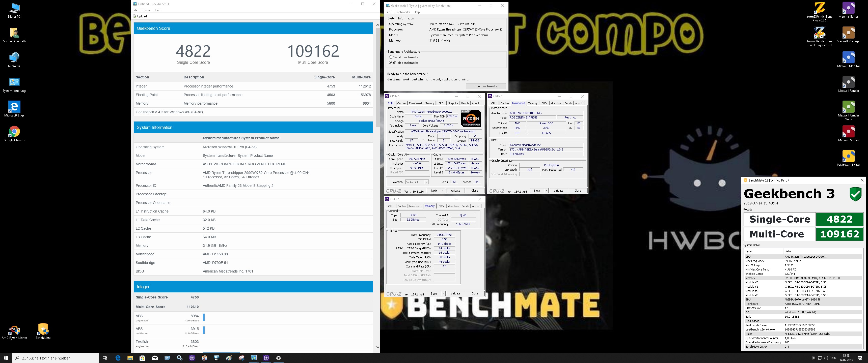Click Close button in CPU-Z CPU window
Screen dimensions: 868x363
[474, 191]
